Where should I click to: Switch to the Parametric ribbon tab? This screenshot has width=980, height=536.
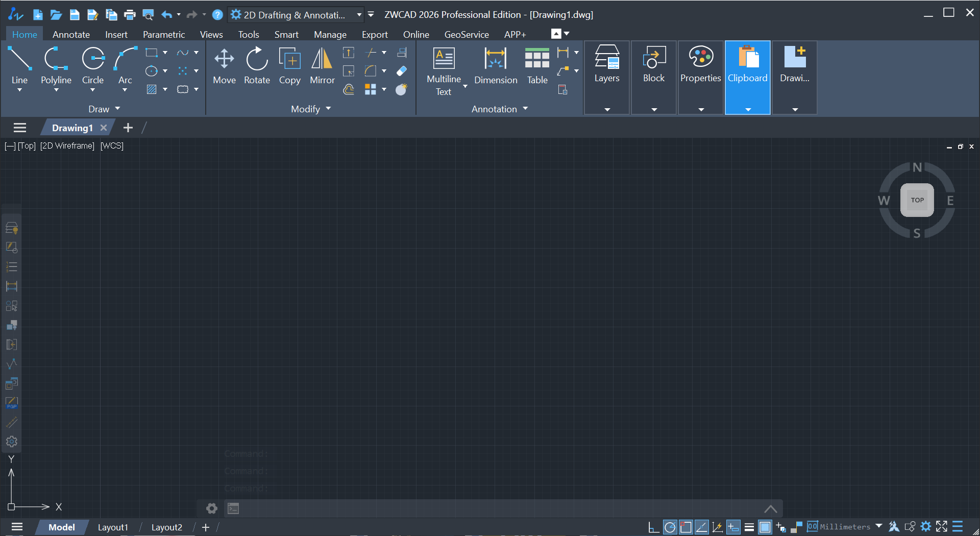(163, 34)
